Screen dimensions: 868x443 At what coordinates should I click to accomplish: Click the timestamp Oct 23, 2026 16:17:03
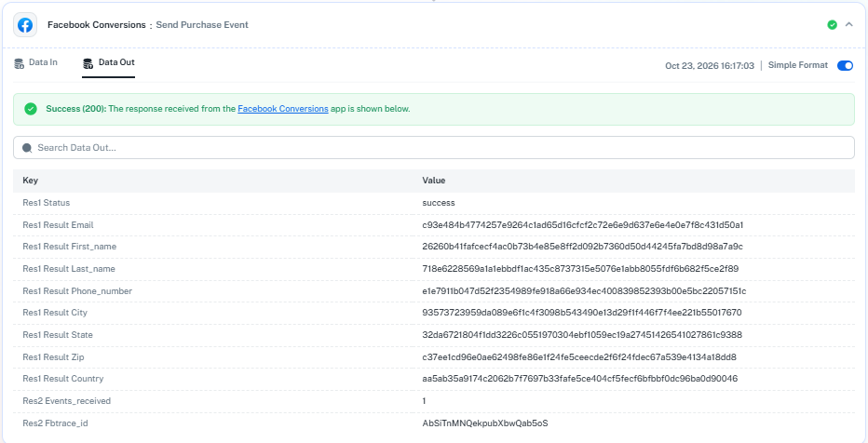click(710, 66)
